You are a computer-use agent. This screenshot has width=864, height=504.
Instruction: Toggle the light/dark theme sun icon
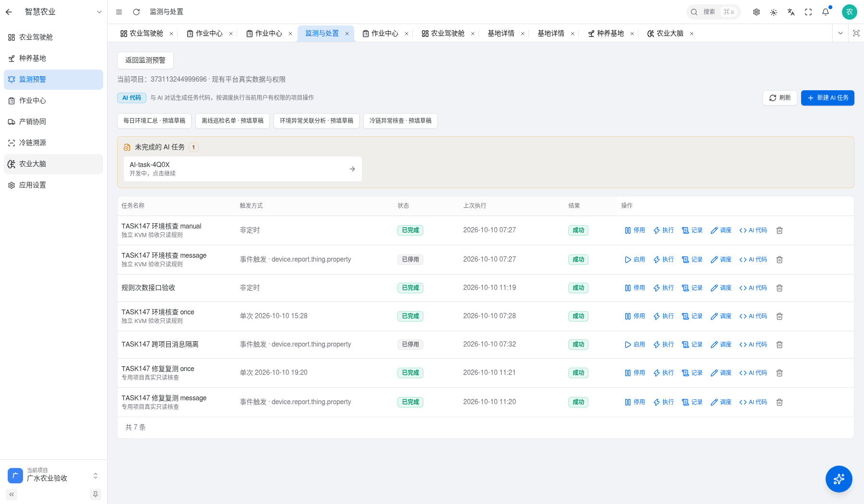(x=774, y=12)
